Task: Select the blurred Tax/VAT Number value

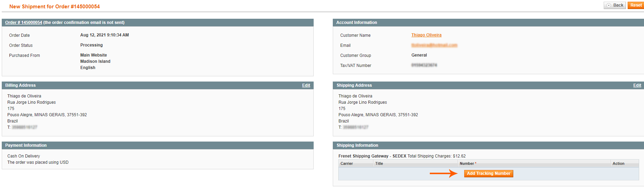Action: point(424,65)
